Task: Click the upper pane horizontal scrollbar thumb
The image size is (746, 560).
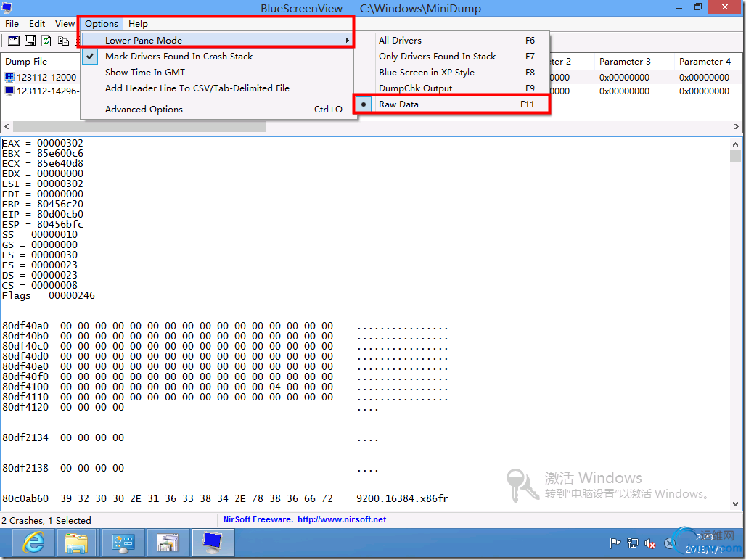Action: point(139,126)
